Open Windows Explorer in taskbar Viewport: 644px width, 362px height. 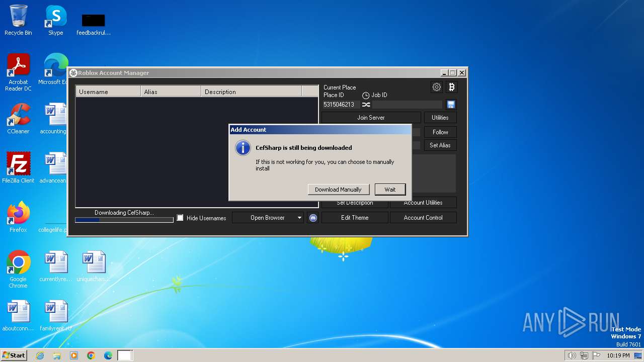57,355
